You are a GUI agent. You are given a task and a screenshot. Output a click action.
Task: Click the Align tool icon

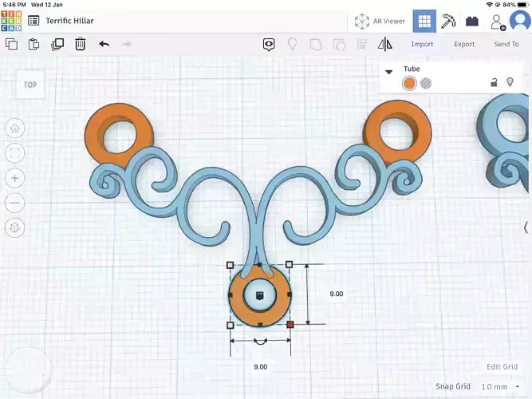pos(362,45)
